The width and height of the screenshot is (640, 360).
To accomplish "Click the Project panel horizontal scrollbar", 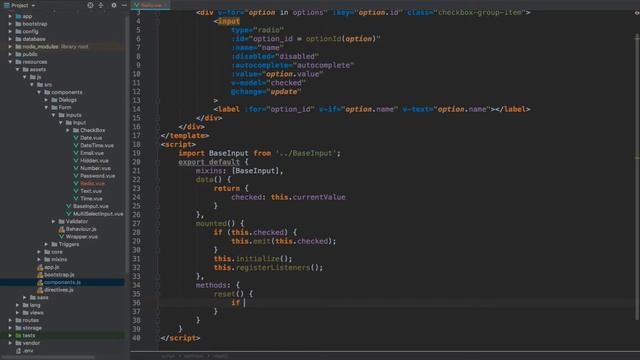I will [48, 358].
